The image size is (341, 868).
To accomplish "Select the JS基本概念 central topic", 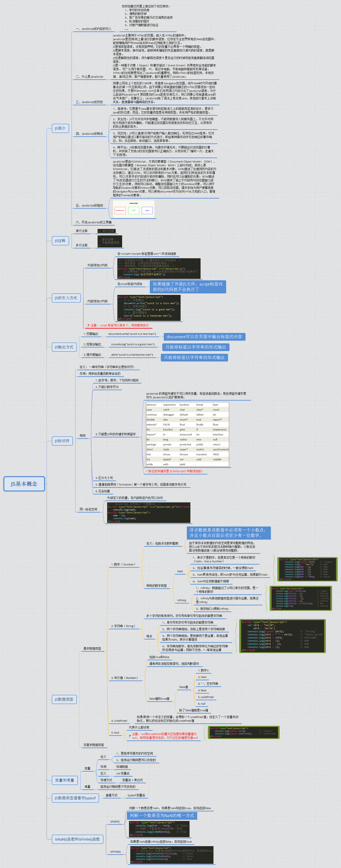I will pyautogui.click(x=24, y=484).
